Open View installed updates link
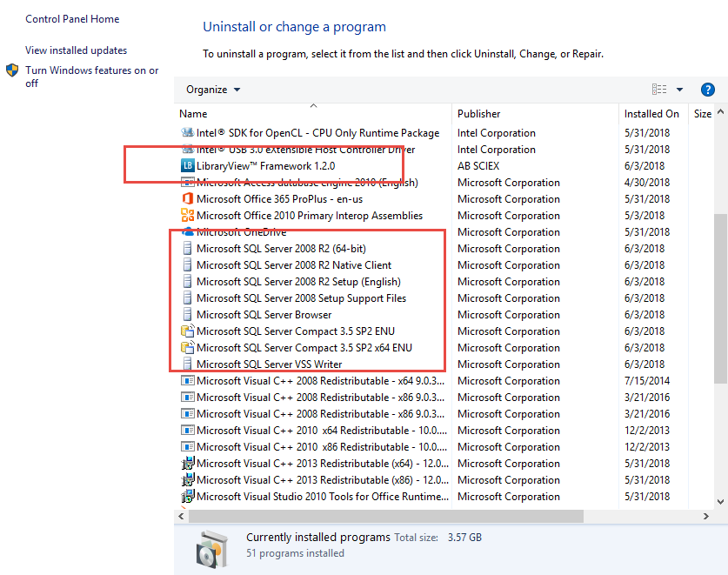Viewport: 728px width, 575px height. pyautogui.click(x=77, y=50)
